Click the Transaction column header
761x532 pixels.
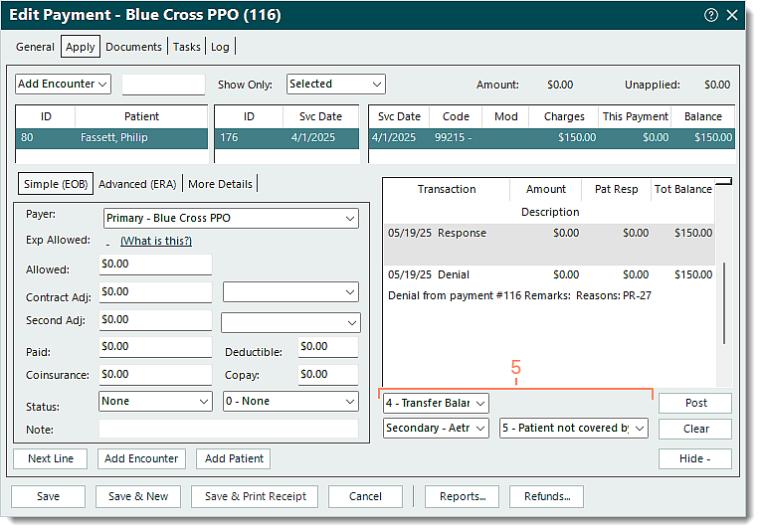(447, 190)
